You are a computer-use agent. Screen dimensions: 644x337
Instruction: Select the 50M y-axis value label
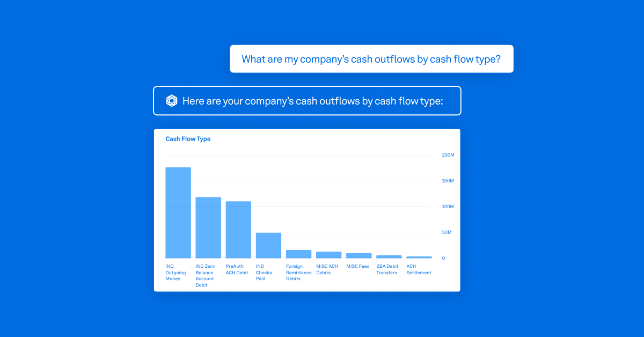click(x=447, y=232)
